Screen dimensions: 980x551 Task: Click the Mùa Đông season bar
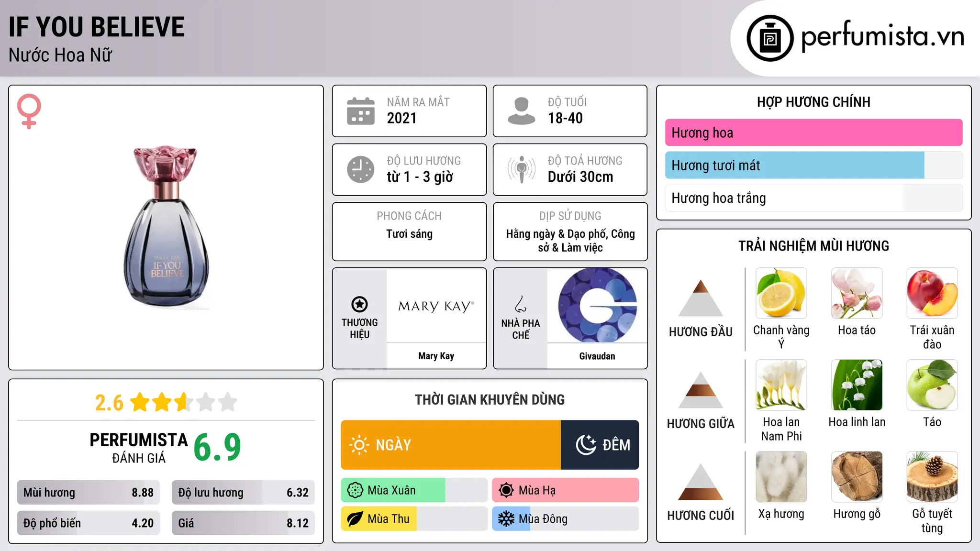click(565, 519)
